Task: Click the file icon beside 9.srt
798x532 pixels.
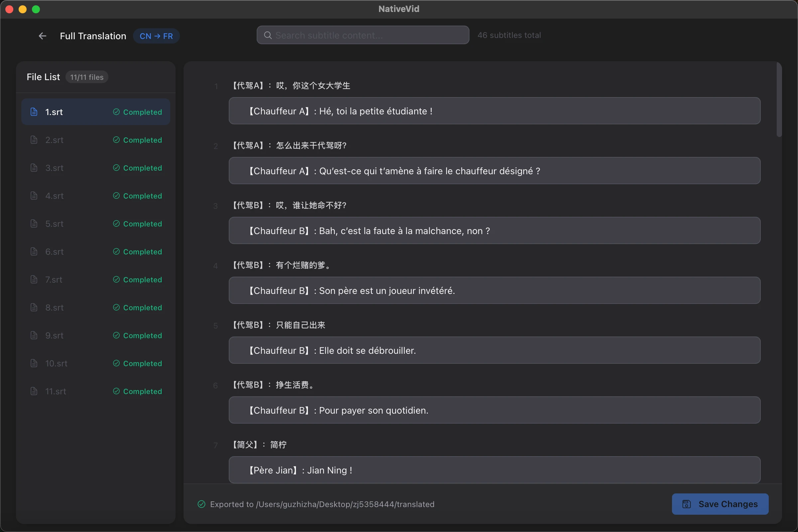Action: (x=34, y=335)
